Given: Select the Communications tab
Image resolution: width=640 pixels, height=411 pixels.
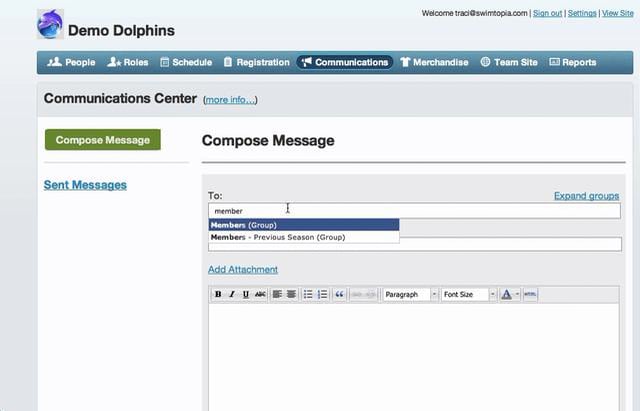Looking at the screenshot, I should click(x=345, y=62).
